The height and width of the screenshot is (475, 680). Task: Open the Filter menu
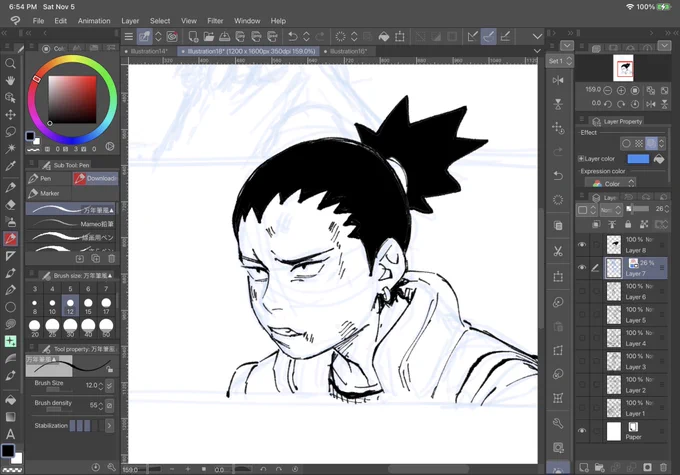click(x=215, y=21)
